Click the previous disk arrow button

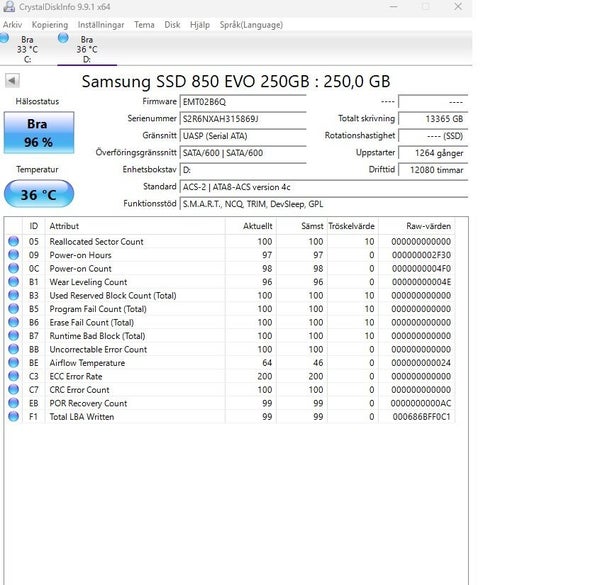click(x=12, y=81)
